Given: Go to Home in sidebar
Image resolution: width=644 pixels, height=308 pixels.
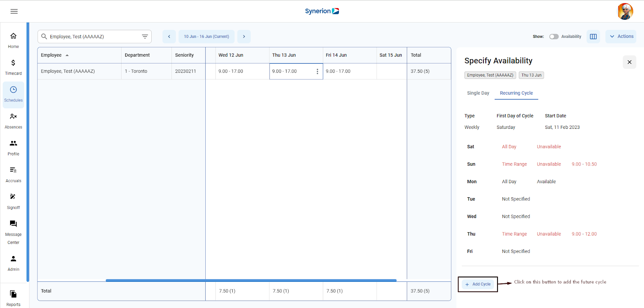Looking at the screenshot, I should point(13,41).
